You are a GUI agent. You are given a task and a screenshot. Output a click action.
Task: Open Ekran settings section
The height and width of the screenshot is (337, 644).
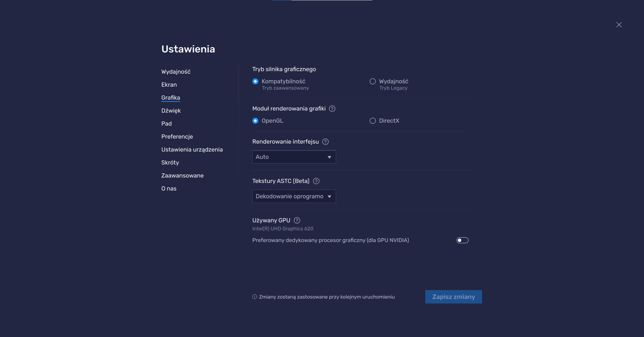169,85
